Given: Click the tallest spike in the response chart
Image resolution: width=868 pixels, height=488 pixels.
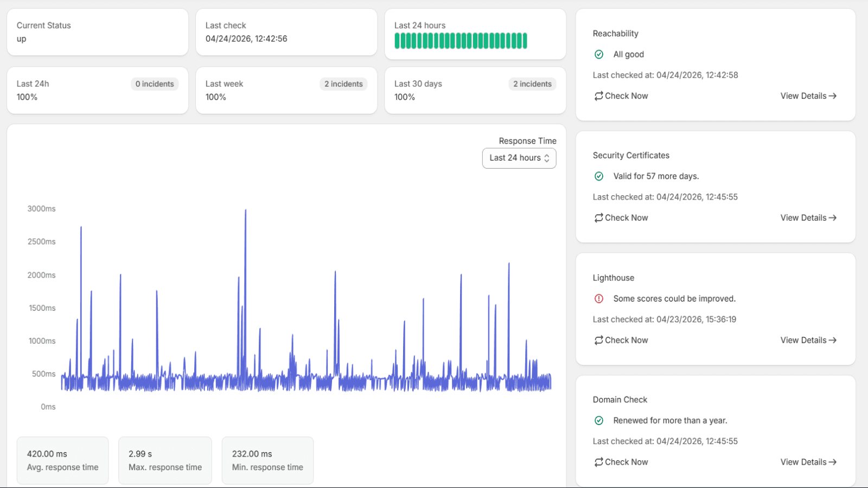Looking at the screenshot, I should point(246,213).
